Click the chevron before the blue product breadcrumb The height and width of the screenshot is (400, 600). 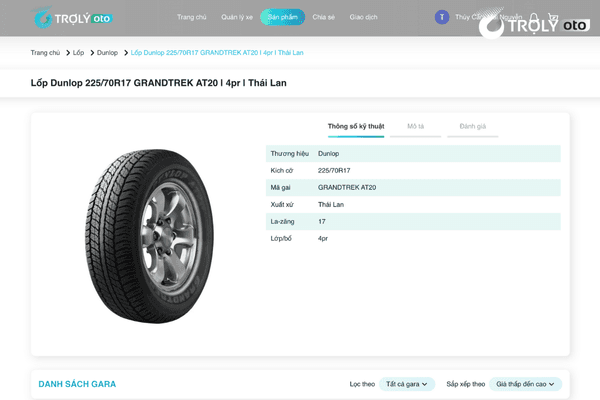coord(126,52)
